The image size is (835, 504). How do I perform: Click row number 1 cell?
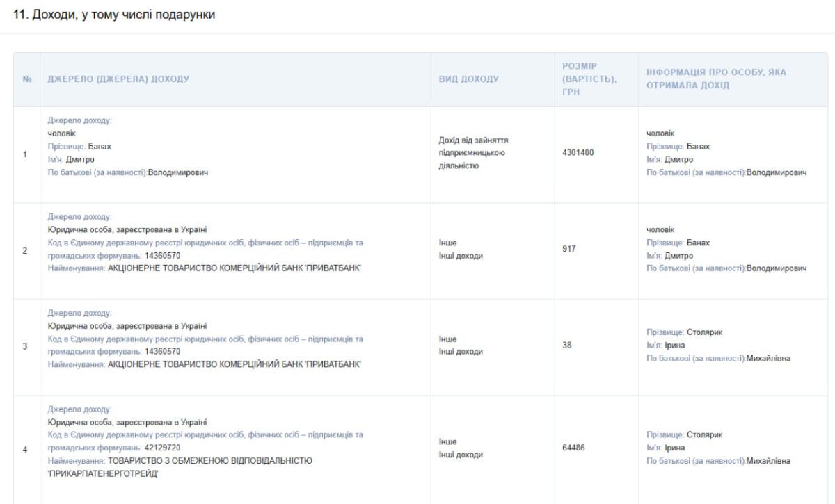click(x=27, y=154)
